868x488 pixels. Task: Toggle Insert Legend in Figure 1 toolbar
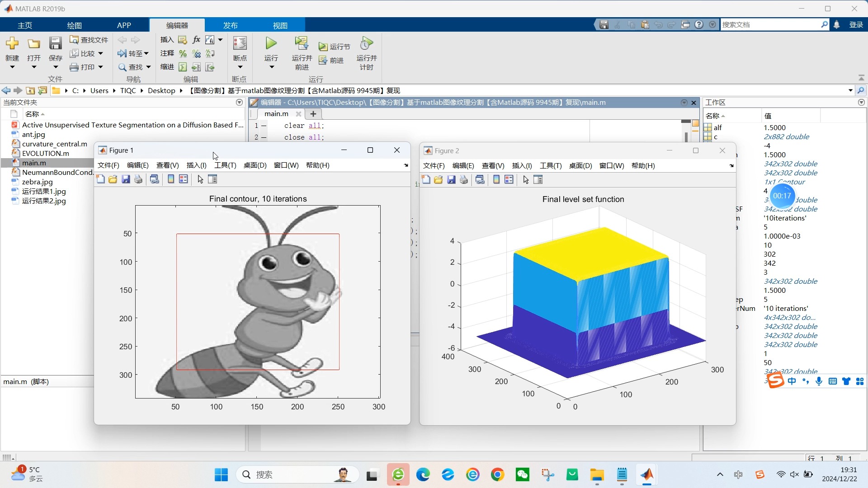point(184,179)
